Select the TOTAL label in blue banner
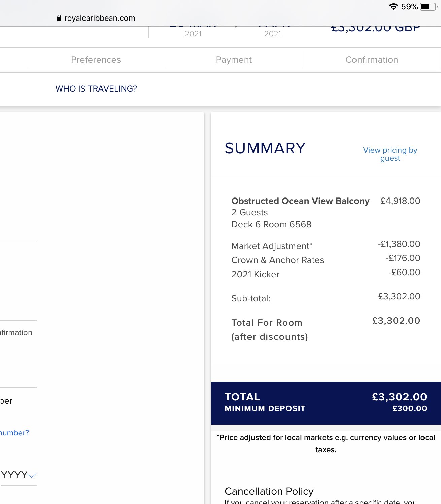 tap(242, 397)
